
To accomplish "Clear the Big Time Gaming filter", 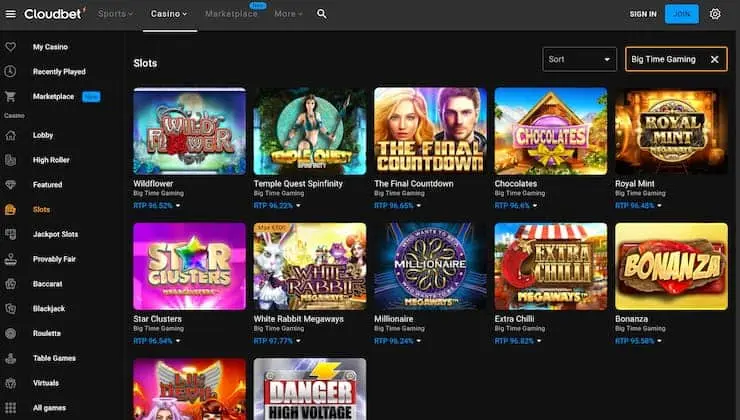I will pos(715,59).
